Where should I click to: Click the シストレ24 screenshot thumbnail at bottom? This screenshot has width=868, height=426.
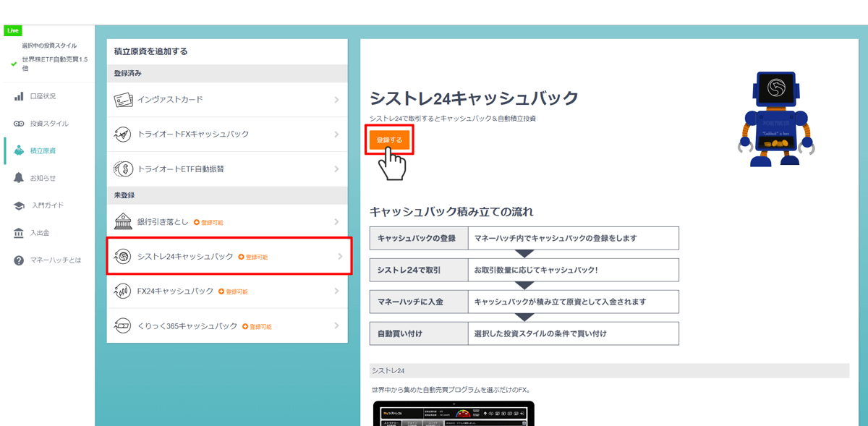[x=453, y=413]
